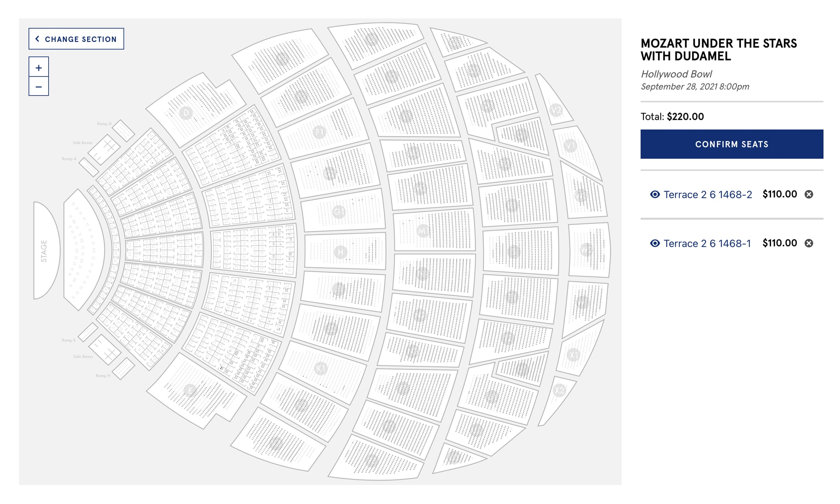Select section G1 on the seat map
This screenshot has width=840, height=504.
(339, 212)
